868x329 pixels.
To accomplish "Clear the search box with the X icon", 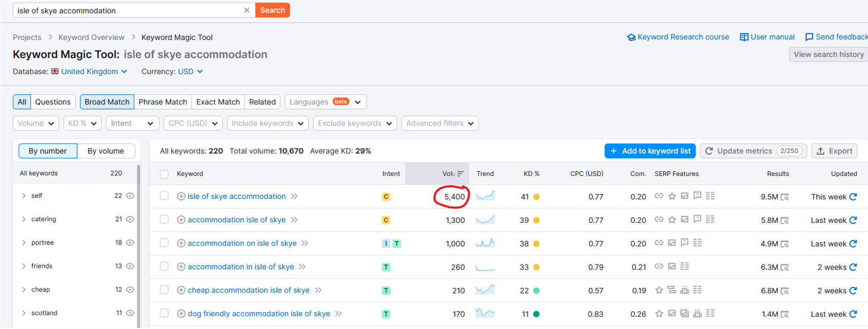I will tap(247, 10).
